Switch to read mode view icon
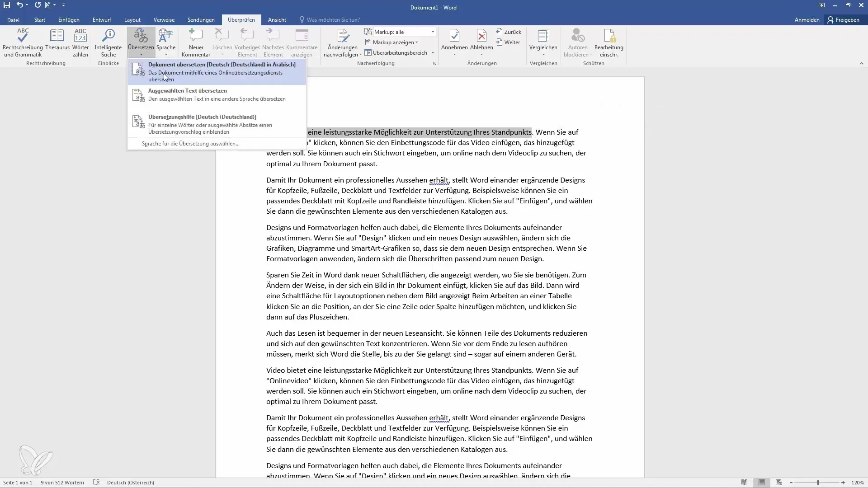Image resolution: width=868 pixels, height=488 pixels. [x=744, y=483]
